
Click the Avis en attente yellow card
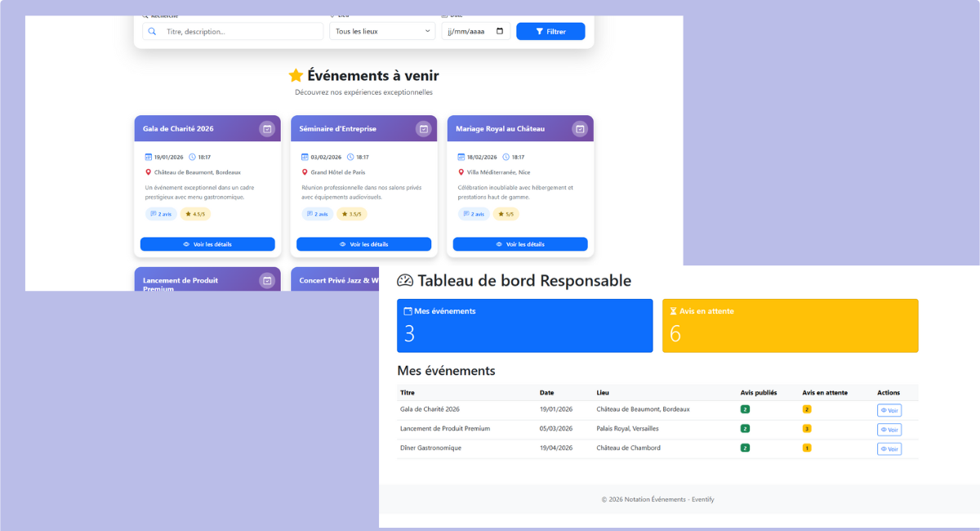coord(790,326)
